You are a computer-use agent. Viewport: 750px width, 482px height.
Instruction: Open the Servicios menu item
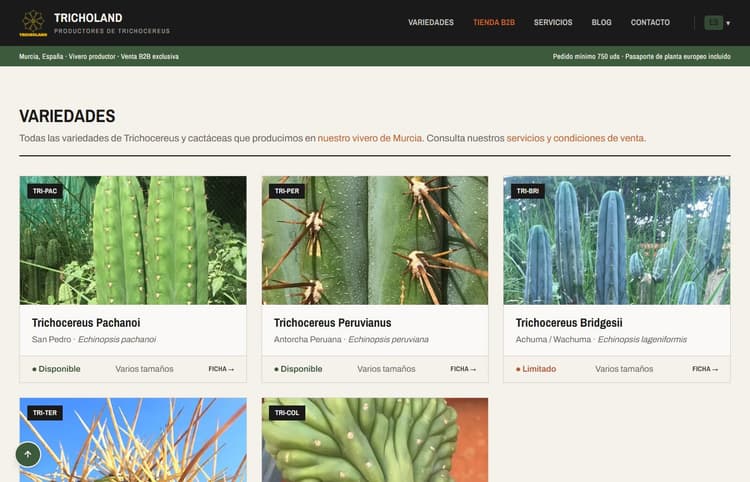pos(553,22)
